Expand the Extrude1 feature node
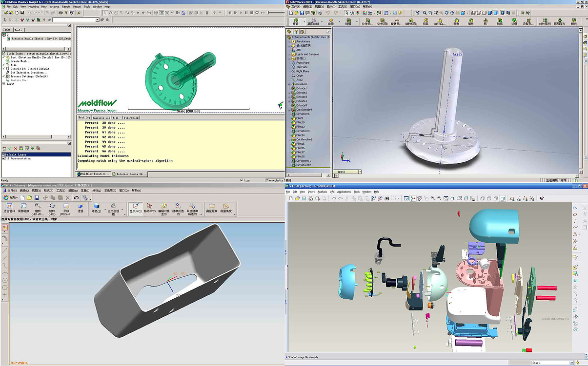 tap(289, 88)
